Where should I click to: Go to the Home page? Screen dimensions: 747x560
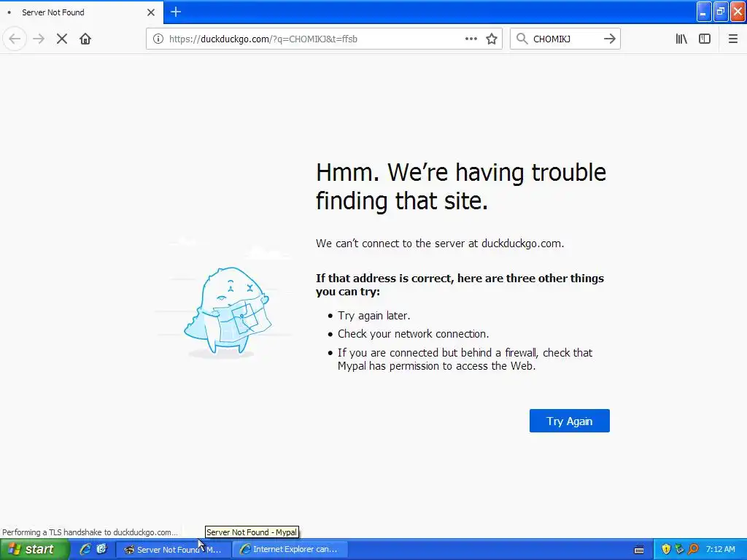point(85,39)
